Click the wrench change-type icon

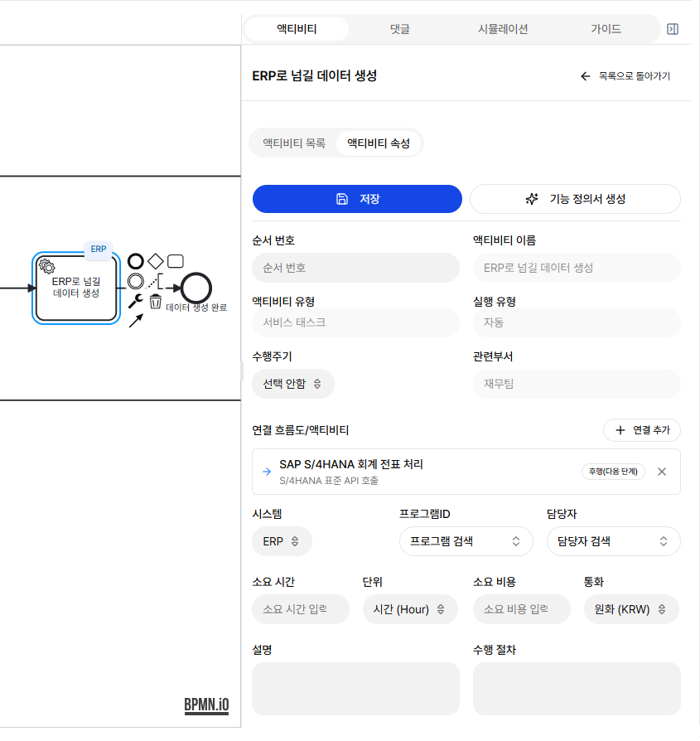(136, 301)
